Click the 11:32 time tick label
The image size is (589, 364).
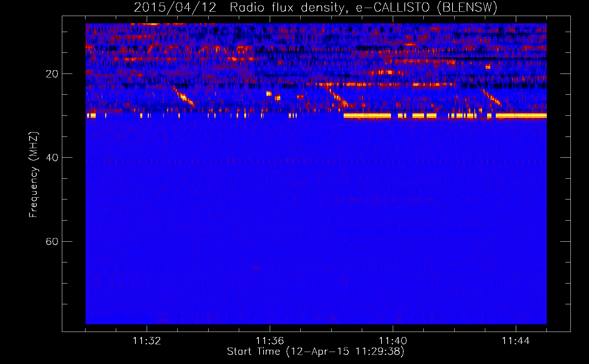[x=147, y=341]
